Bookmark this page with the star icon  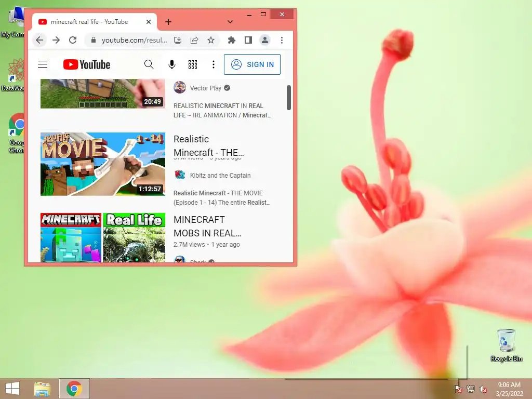[211, 40]
